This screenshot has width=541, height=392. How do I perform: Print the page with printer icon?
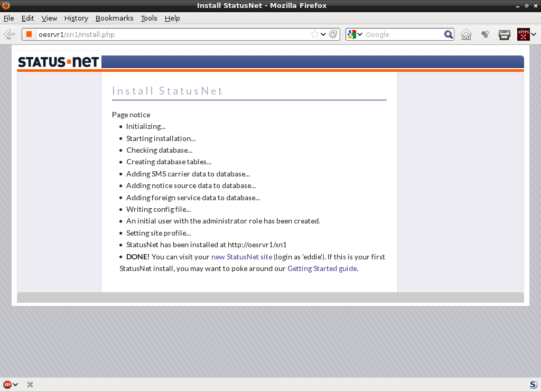(x=505, y=34)
